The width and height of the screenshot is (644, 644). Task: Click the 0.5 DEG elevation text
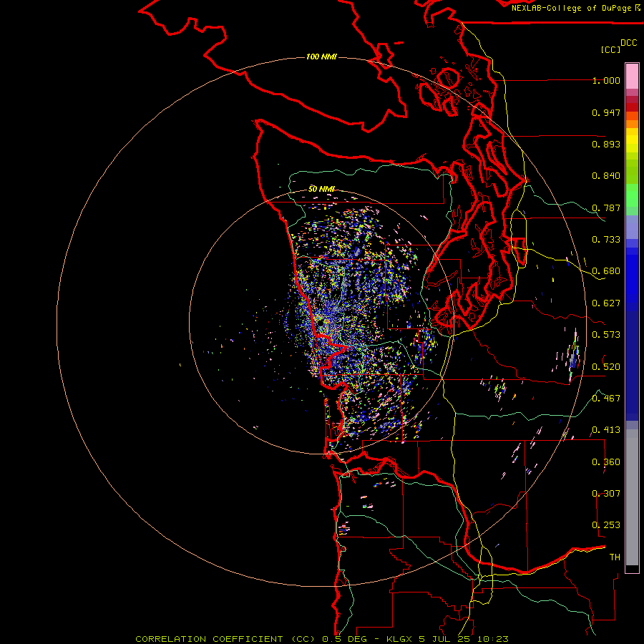pyautogui.click(x=344, y=639)
